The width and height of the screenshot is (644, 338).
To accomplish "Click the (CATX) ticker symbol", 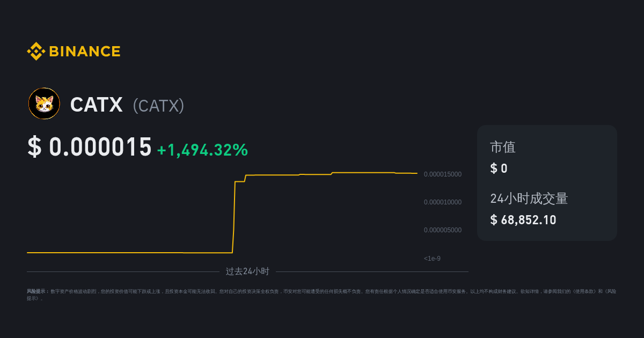I will coord(158,106).
